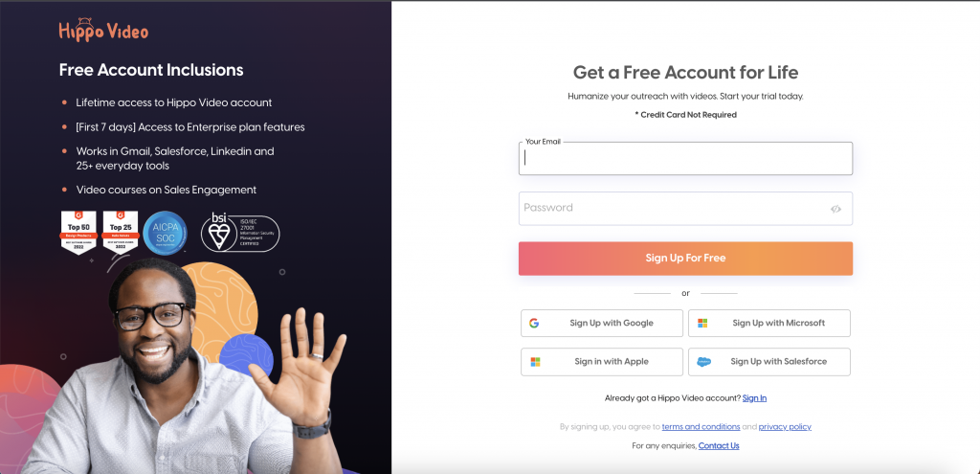Choose Sign Up with Microsoft
The image size is (980, 474).
769,324
